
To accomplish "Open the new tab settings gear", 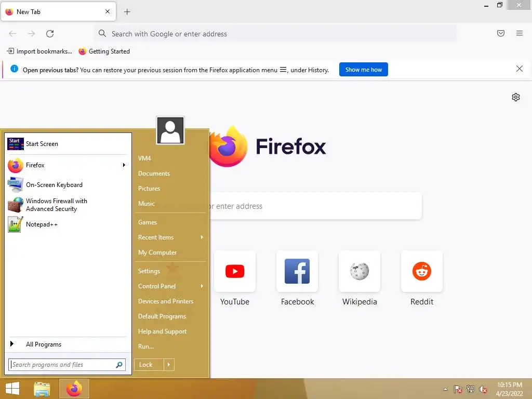I will click(516, 97).
